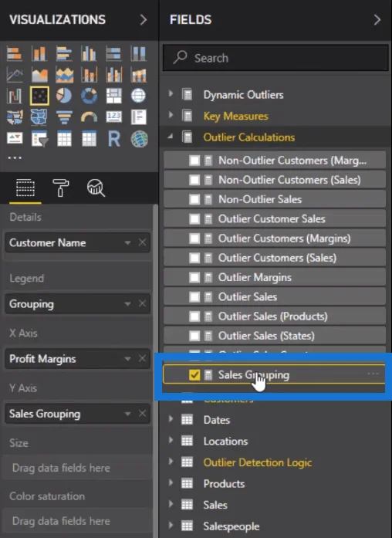
Task: Pick the funnel chart visualization
Action: pyautogui.click(x=64, y=117)
